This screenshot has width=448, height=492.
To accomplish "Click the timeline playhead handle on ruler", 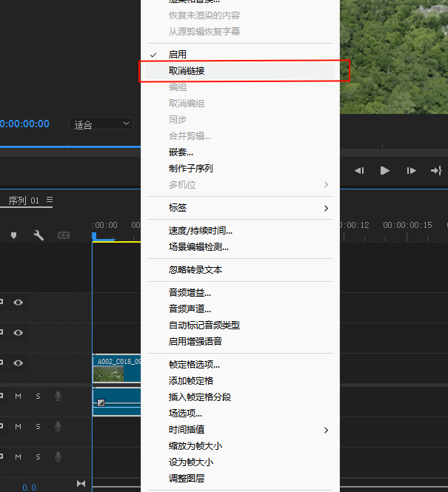I will coord(94,236).
